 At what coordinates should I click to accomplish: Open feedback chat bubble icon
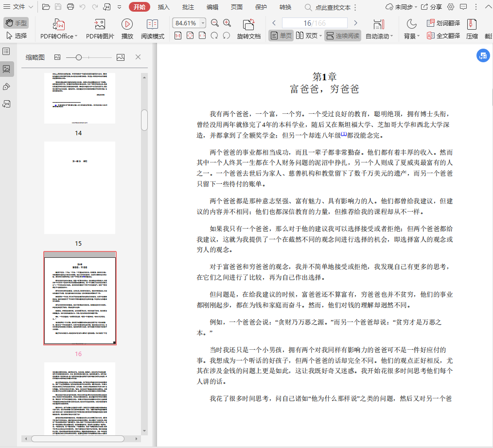click(463, 7)
